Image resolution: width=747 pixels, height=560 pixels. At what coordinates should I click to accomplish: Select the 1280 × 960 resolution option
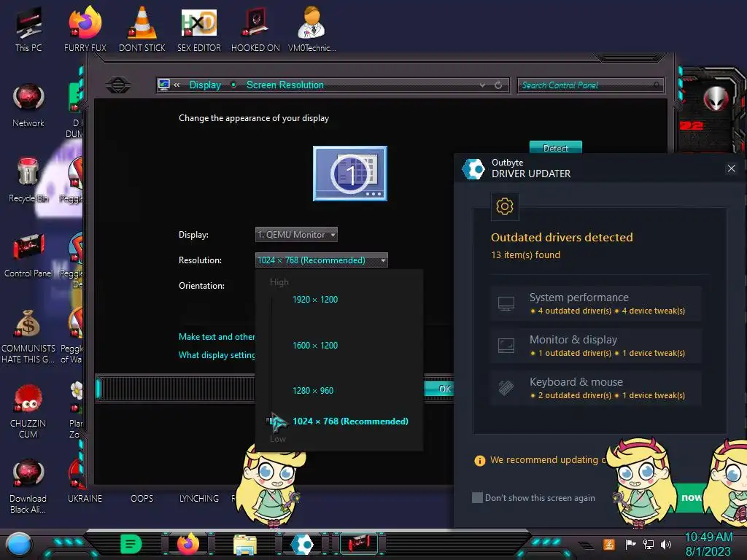313,391
